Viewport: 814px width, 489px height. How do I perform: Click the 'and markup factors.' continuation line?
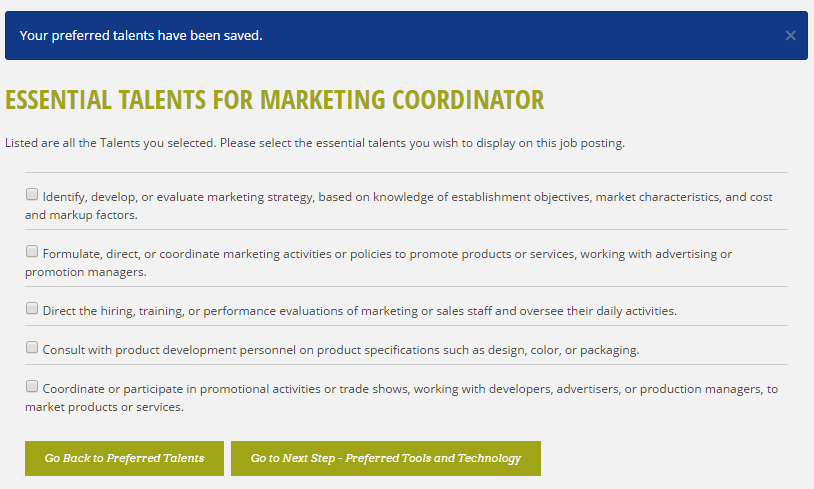pos(82,215)
